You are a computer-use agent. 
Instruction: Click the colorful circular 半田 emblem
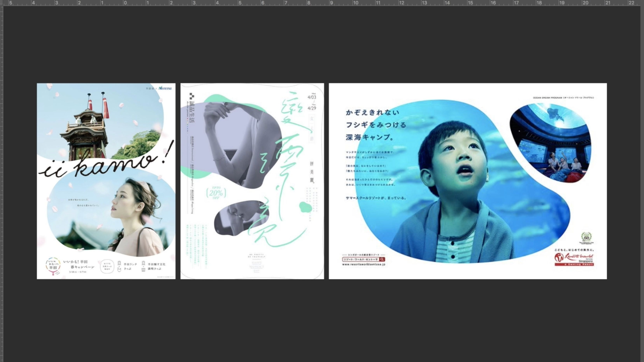click(x=53, y=266)
